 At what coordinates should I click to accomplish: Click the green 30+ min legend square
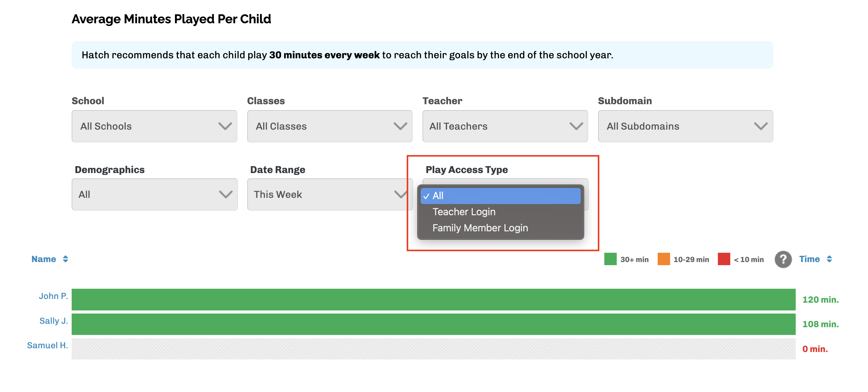tap(610, 259)
